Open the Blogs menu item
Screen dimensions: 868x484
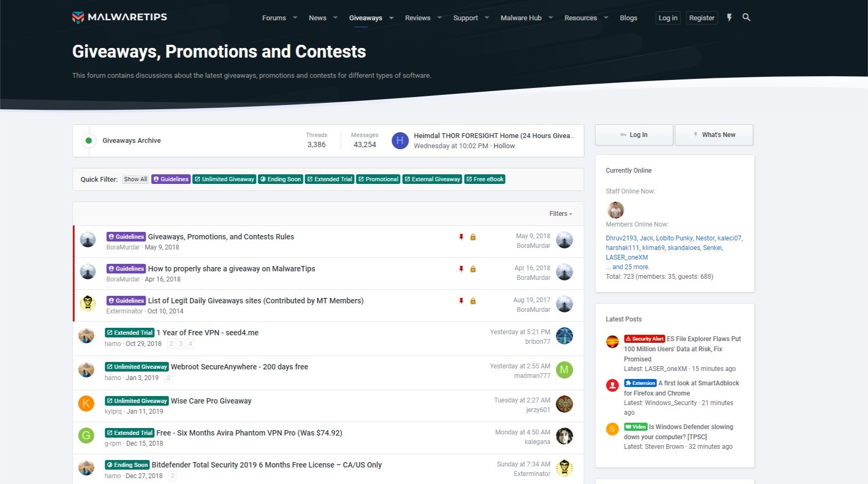point(628,18)
